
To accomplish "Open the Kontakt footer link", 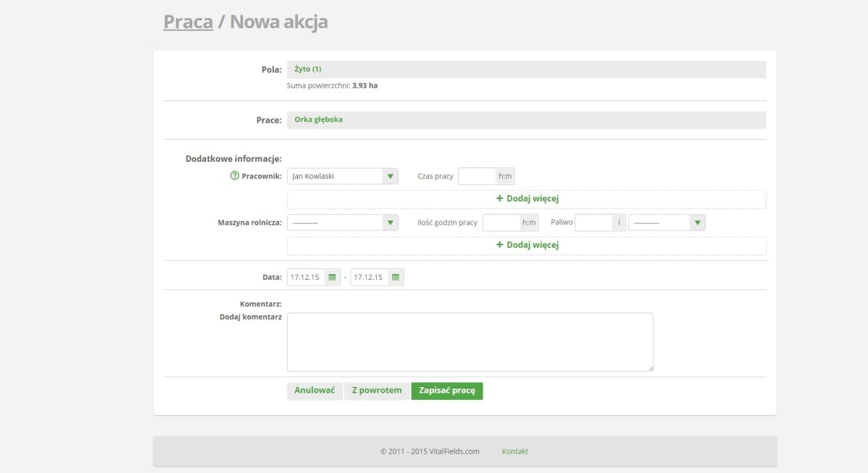I will click(x=515, y=451).
